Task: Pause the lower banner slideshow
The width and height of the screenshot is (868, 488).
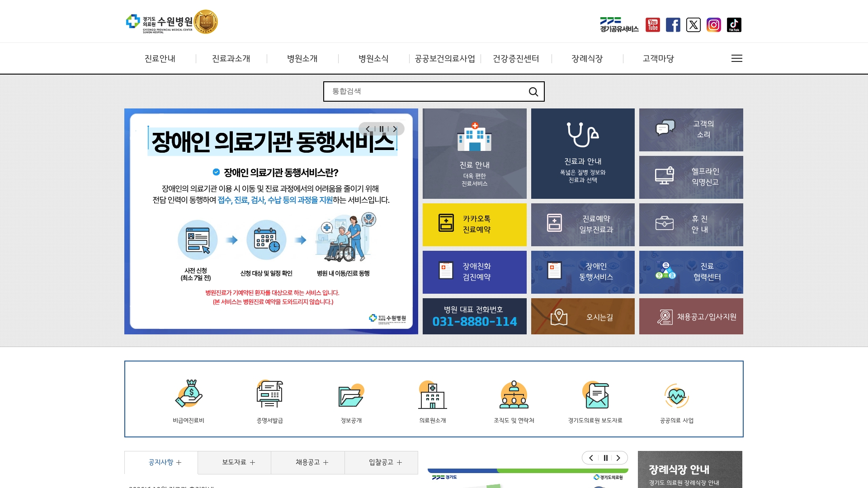Action: [605, 458]
